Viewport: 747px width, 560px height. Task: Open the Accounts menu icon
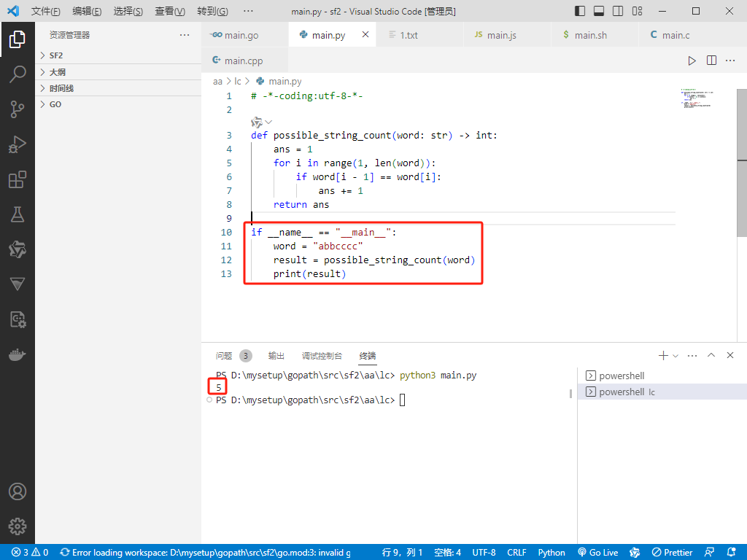(x=18, y=491)
